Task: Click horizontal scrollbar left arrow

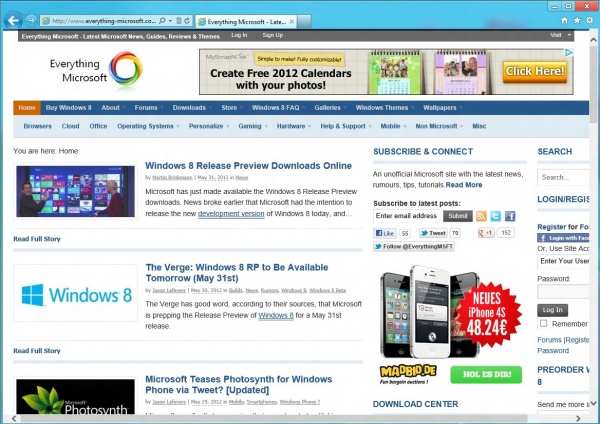Action: pos(14,418)
